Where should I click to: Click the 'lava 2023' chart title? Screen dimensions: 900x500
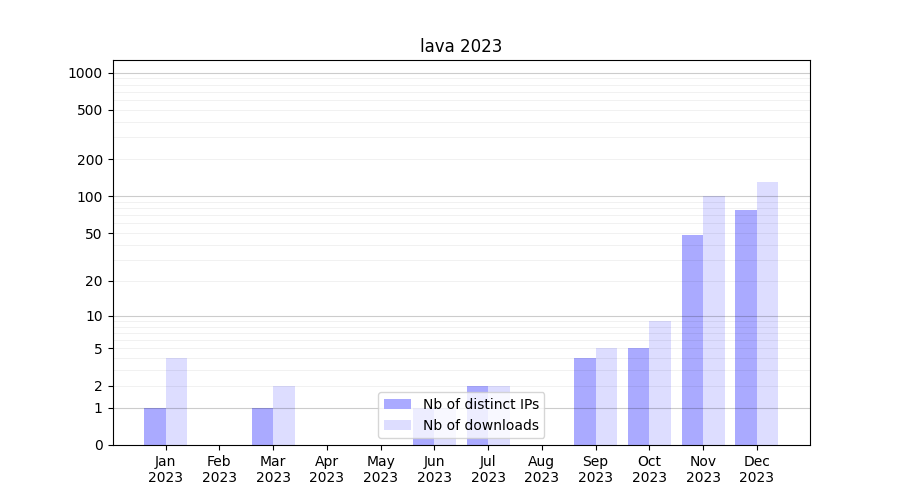point(461,46)
